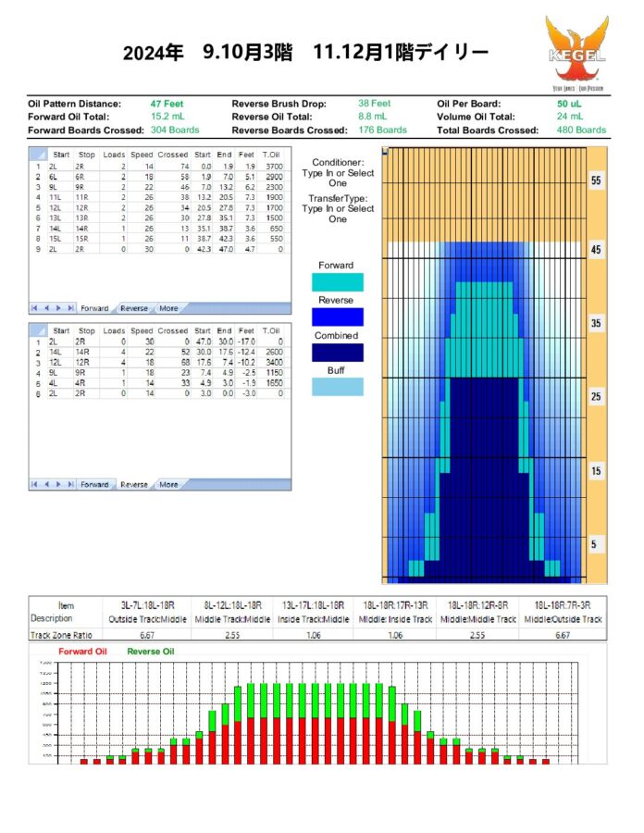This screenshot has height=833, width=644.
Task: Click Forward Boards Crossed value 304 Boards
Action: tap(175, 130)
